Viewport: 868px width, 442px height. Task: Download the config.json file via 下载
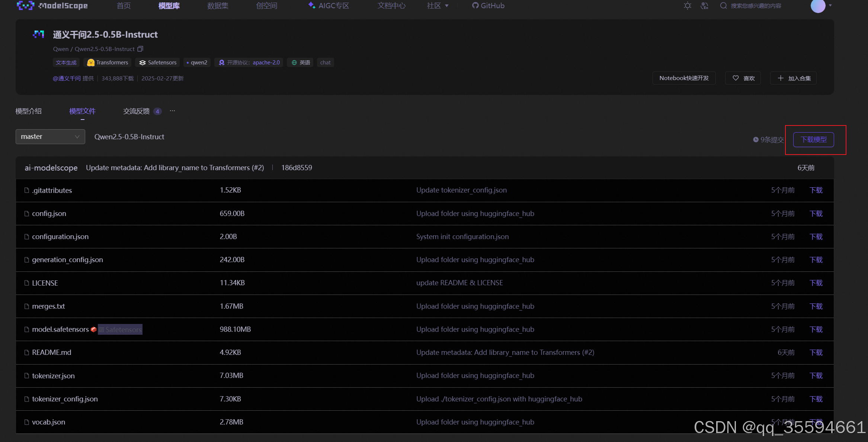click(816, 213)
